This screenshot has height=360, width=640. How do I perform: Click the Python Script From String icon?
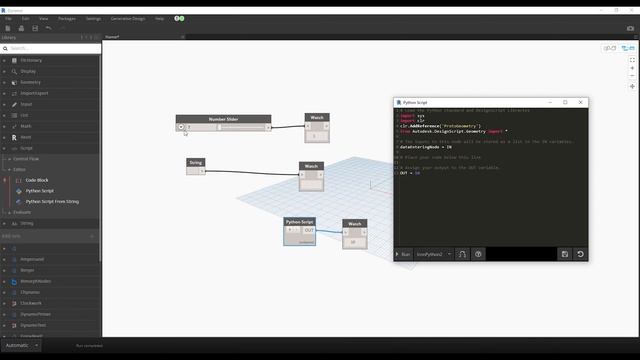19,202
